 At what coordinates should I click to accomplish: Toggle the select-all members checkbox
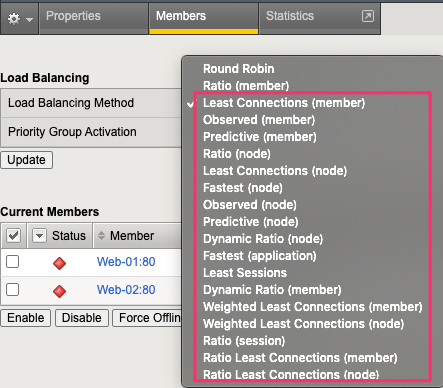13,235
